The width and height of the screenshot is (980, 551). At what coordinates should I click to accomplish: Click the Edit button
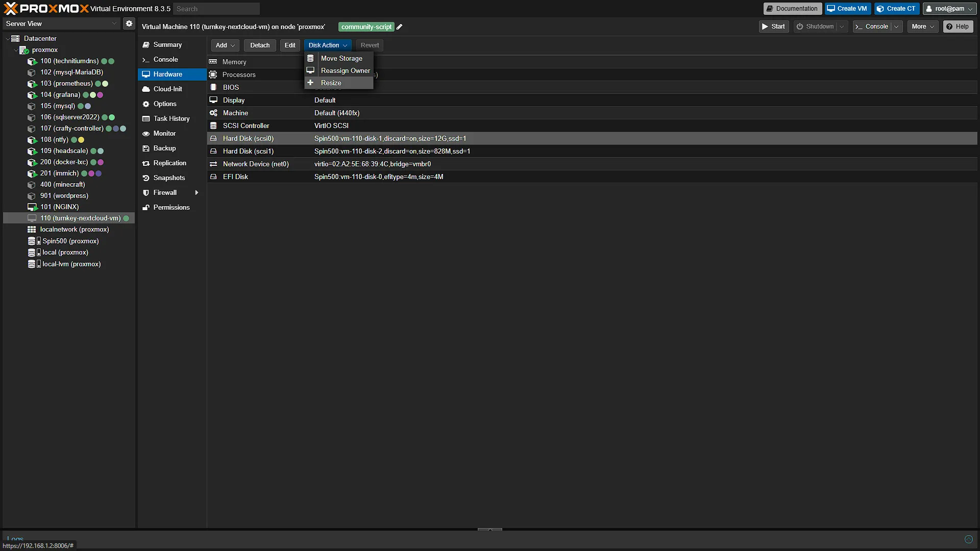pos(290,45)
